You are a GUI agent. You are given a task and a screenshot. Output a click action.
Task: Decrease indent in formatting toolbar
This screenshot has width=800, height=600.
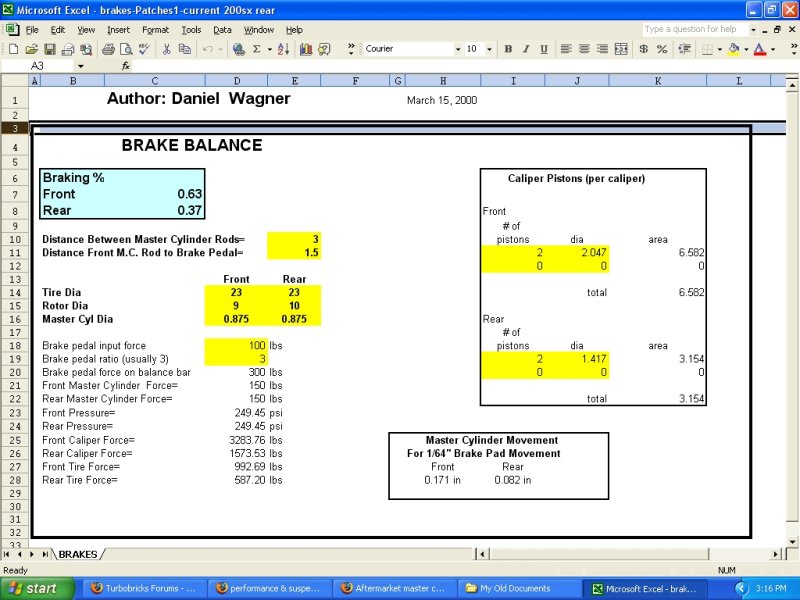[x=684, y=49]
